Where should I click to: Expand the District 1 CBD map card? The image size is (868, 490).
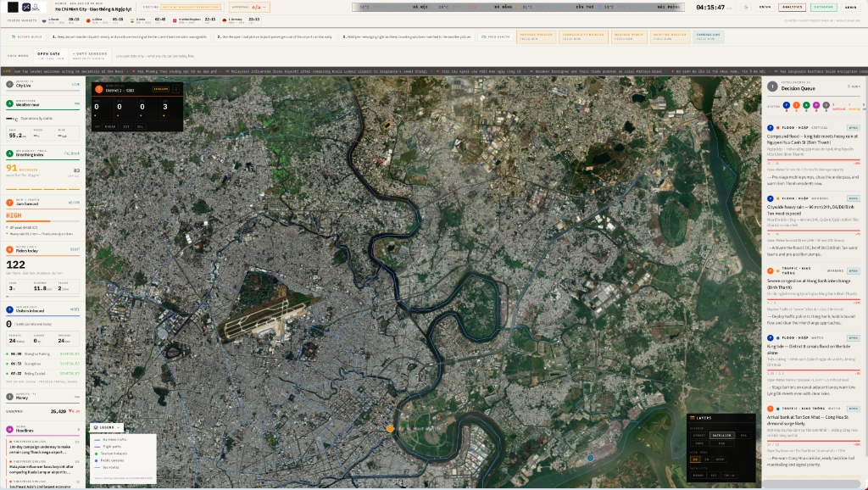[175, 89]
